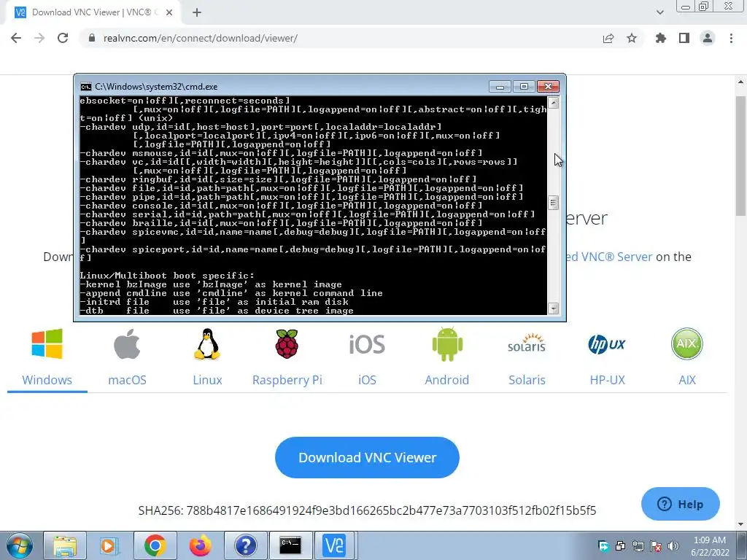The height and width of the screenshot is (560, 747).
Task: Open the Raspberry Pi tab label
Action: (287, 380)
